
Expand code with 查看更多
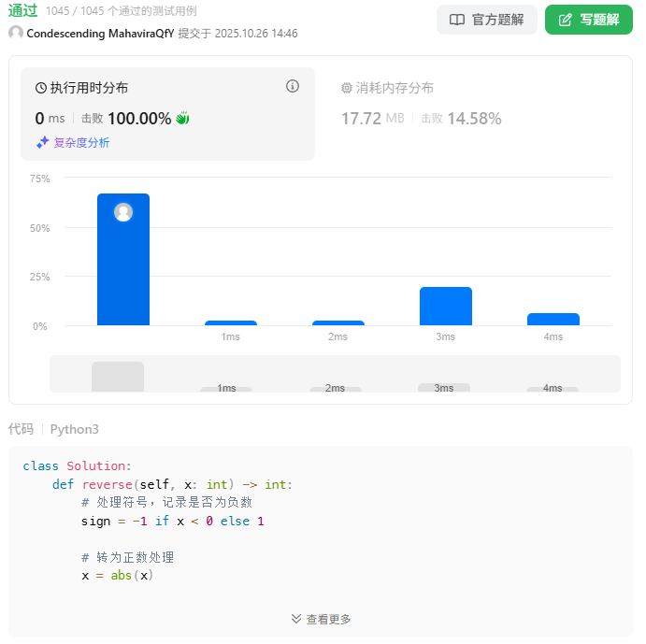pos(321,619)
